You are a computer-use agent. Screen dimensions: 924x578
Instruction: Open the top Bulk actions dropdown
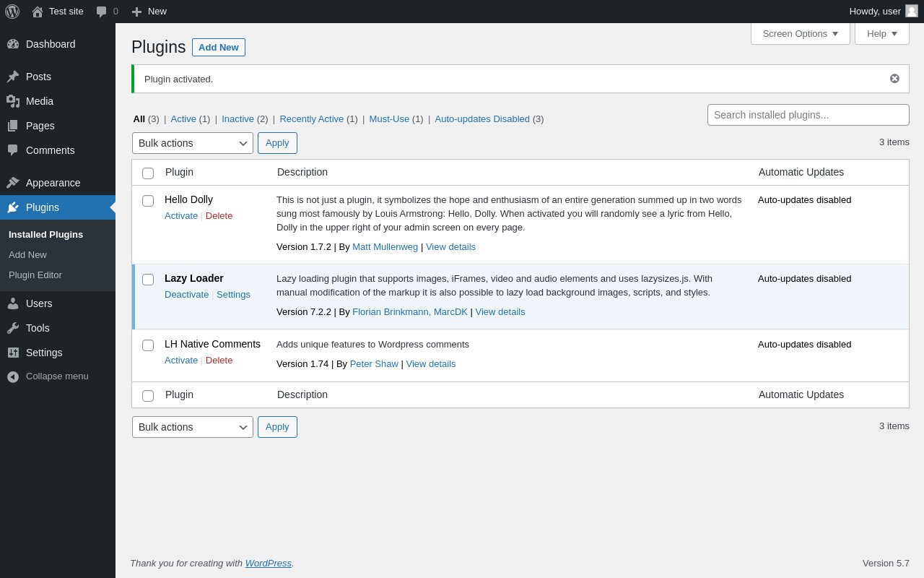pyautogui.click(x=193, y=143)
